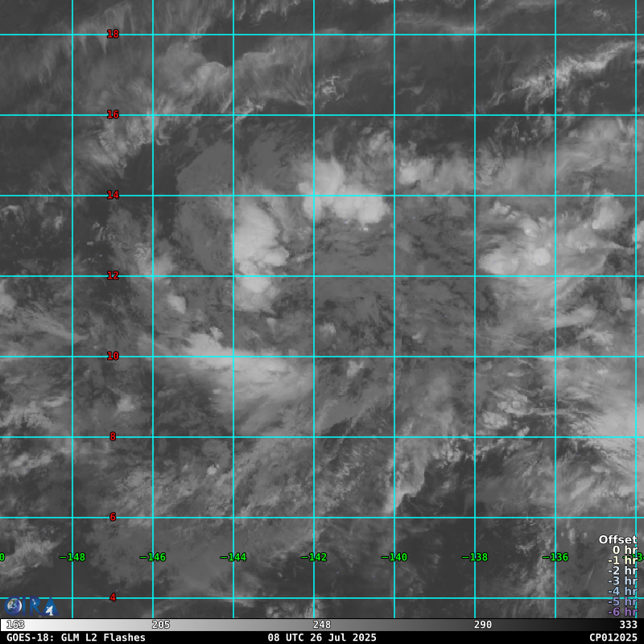Click the longitude label -146

(153, 557)
